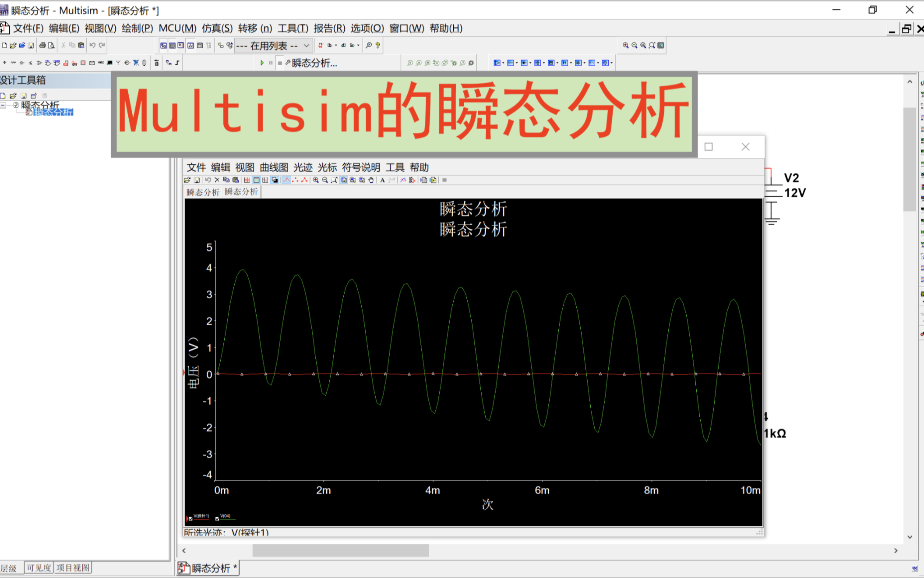Toggle the grid display in the grapher toolbar
Viewport: 924px width, 578px height.
(x=247, y=180)
